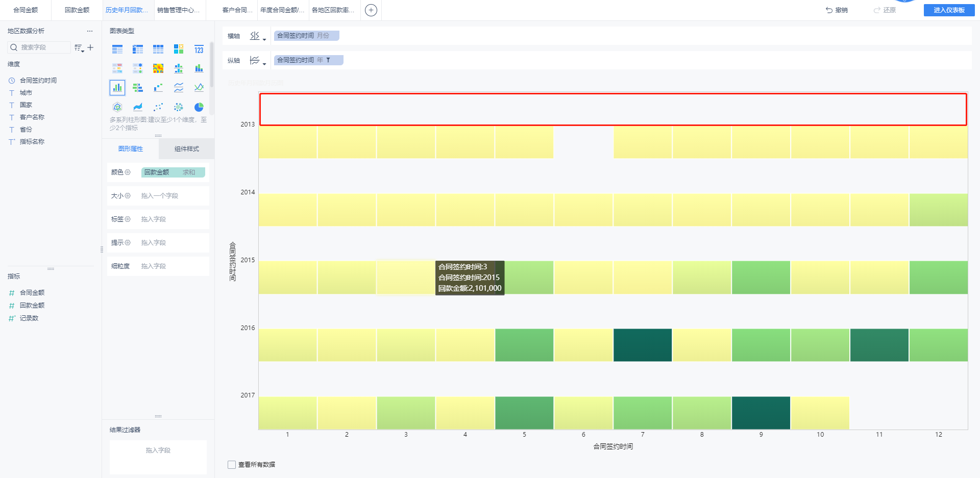
Task: Select the bubble cluster chart type
Action: [179, 107]
